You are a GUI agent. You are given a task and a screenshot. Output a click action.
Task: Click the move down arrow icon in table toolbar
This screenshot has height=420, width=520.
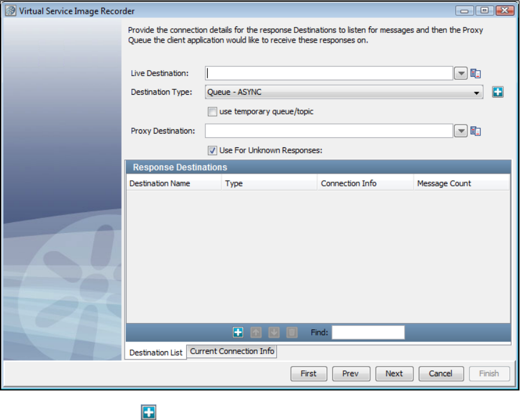(274, 332)
